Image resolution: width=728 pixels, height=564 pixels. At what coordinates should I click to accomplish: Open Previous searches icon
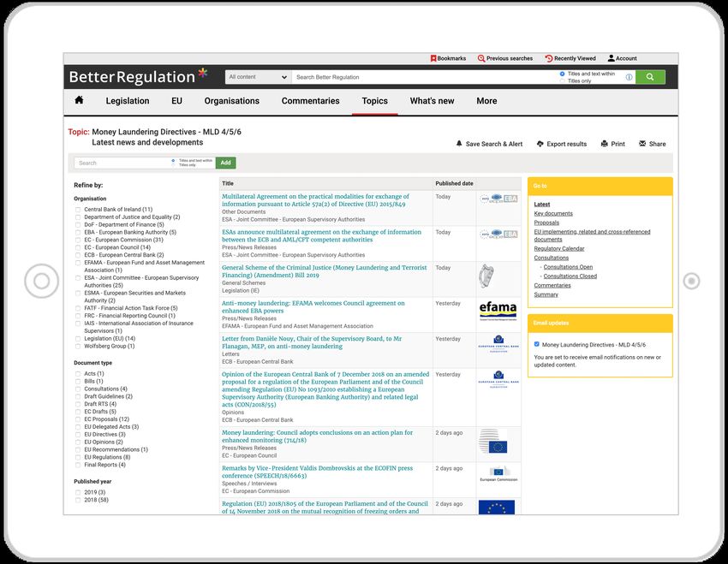pyautogui.click(x=481, y=58)
